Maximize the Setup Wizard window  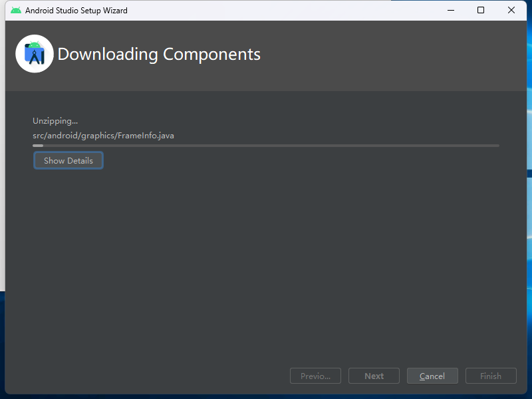(480, 10)
